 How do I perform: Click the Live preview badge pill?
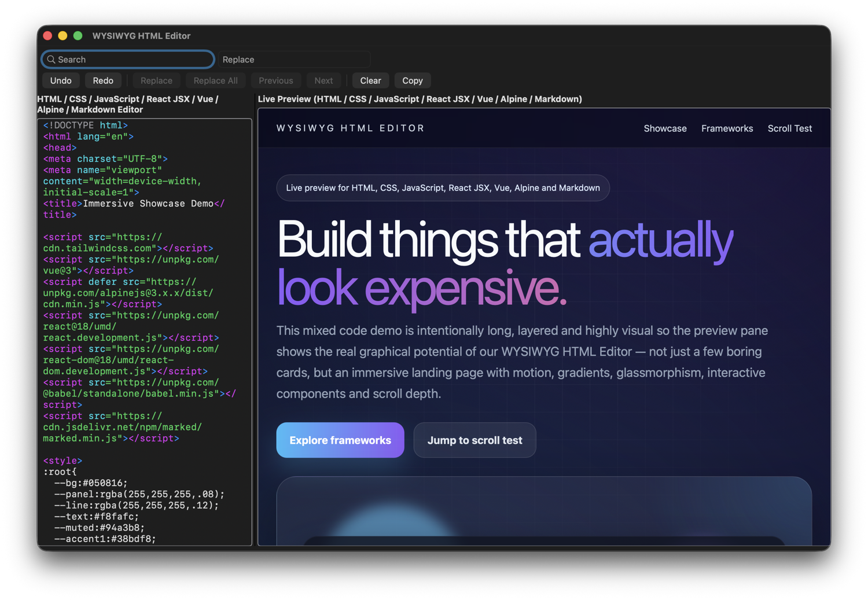tap(443, 187)
